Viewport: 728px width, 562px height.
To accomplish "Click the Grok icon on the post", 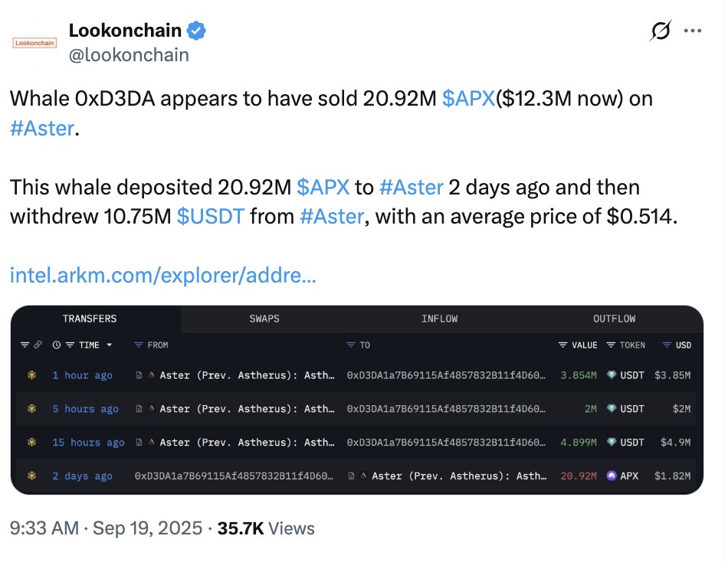I will [660, 31].
